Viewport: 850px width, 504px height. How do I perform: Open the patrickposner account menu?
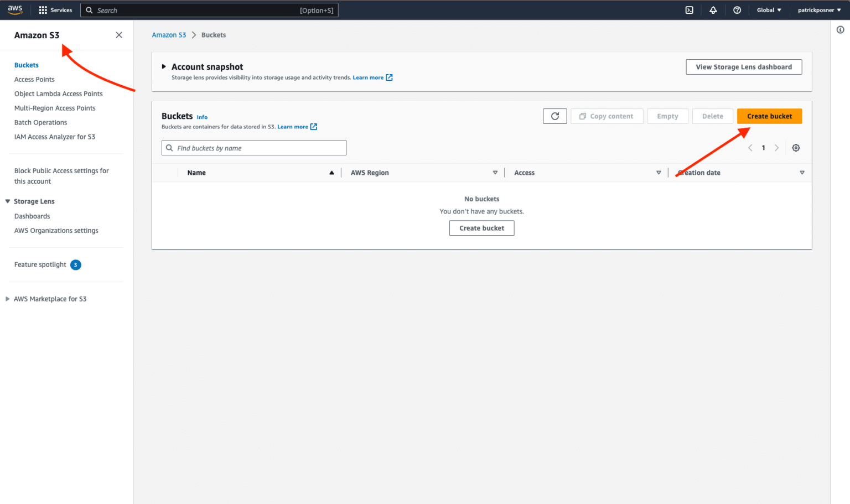point(818,9)
